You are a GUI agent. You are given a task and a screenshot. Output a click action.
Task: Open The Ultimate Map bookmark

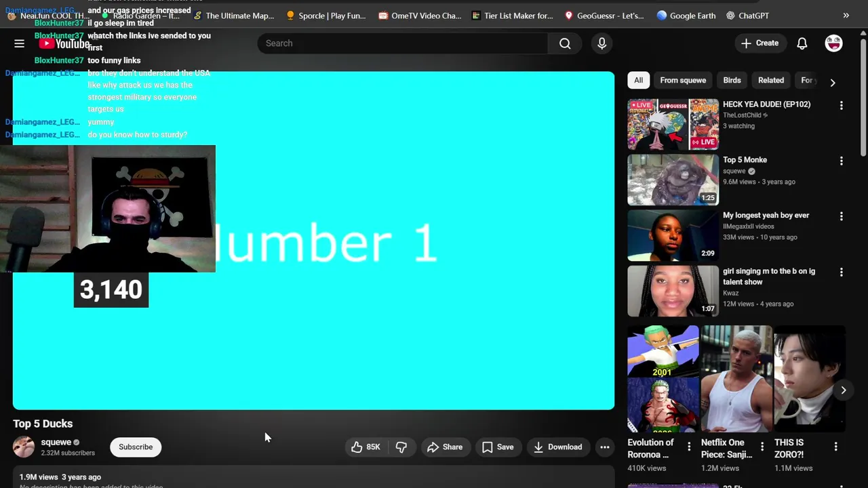coord(234,16)
